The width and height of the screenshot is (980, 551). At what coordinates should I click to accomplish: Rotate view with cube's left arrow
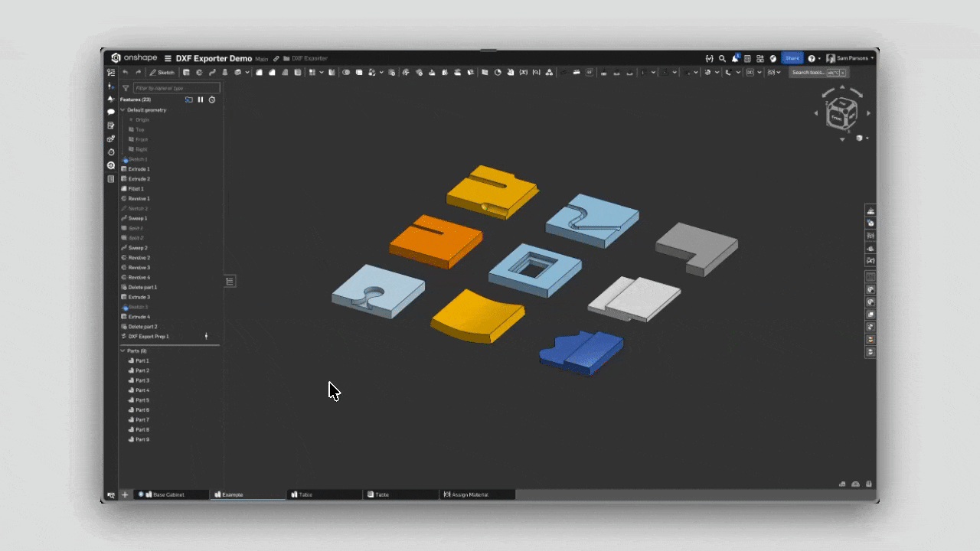[815, 113]
